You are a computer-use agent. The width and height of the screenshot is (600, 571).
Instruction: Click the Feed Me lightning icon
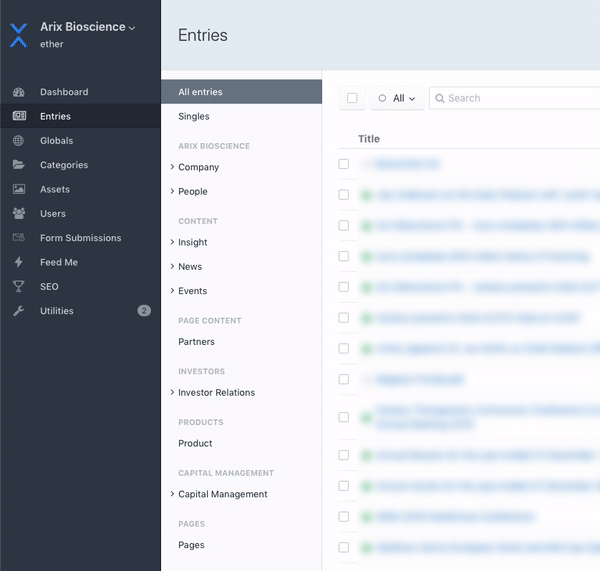point(18,262)
